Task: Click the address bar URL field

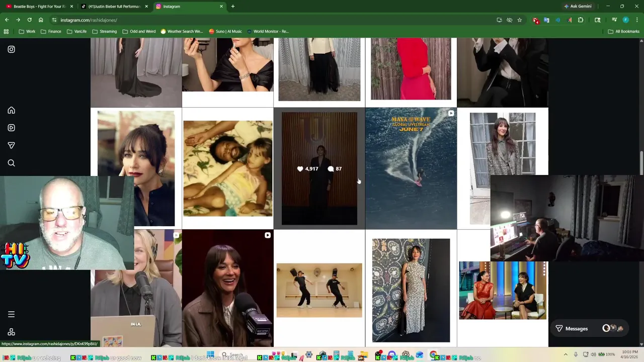Action: click(272, 20)
